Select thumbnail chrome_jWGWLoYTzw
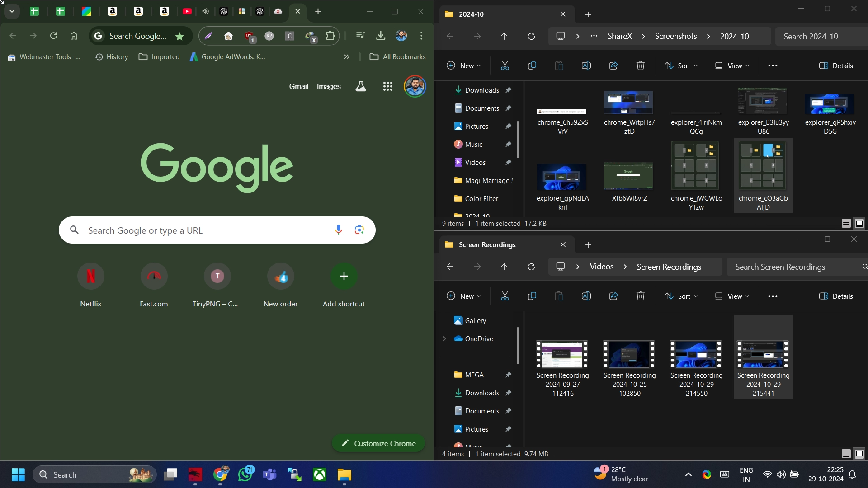The image size is (868, 488). click(696, 176)
